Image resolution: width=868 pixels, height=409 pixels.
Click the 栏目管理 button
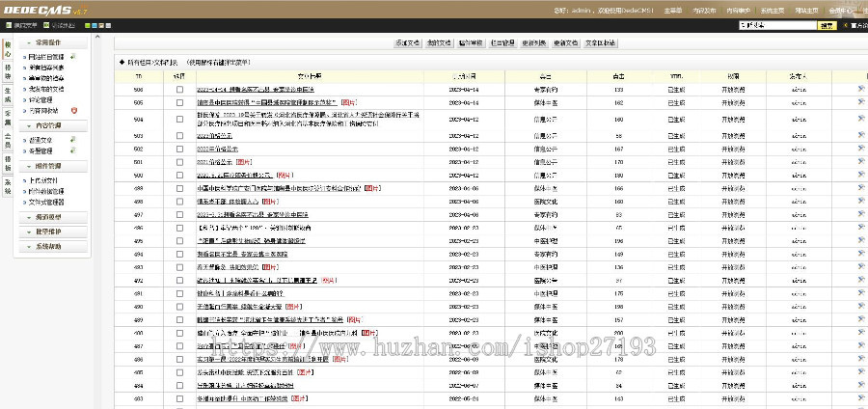click(x=502, y=43)
